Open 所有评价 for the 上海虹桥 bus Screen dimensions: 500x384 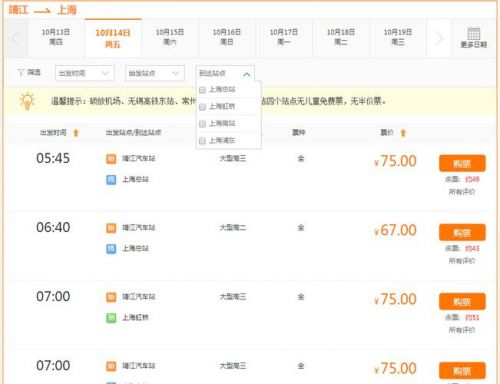(462, 330)
